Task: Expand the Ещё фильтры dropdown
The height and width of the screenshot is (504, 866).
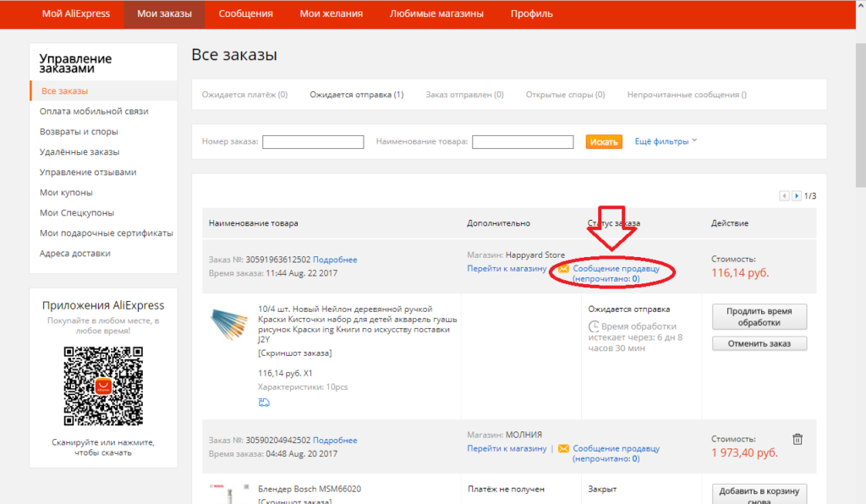Action: click(x=666, y=141)
